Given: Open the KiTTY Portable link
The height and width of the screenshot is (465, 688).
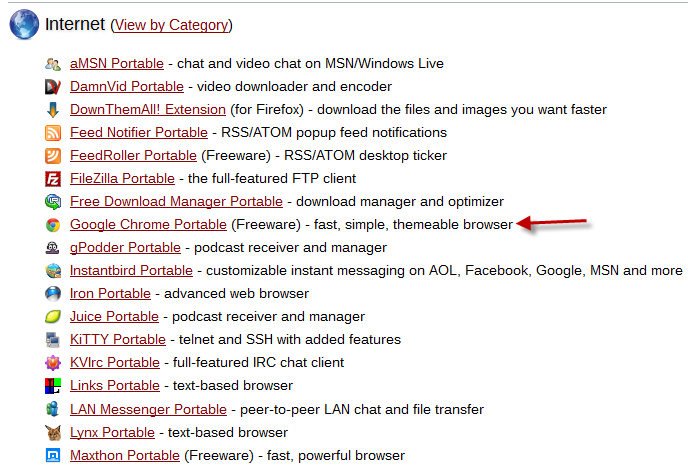Looking at the screenshot, I should (118, 340).
